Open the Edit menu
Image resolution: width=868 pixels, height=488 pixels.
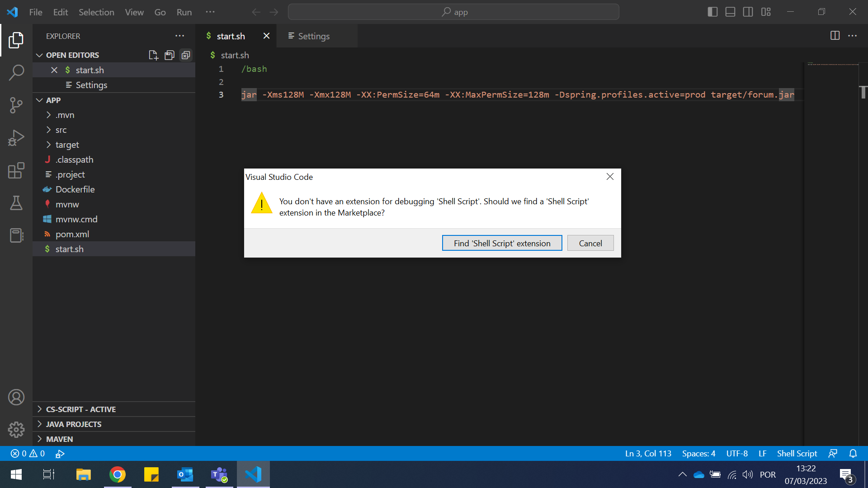61,12
